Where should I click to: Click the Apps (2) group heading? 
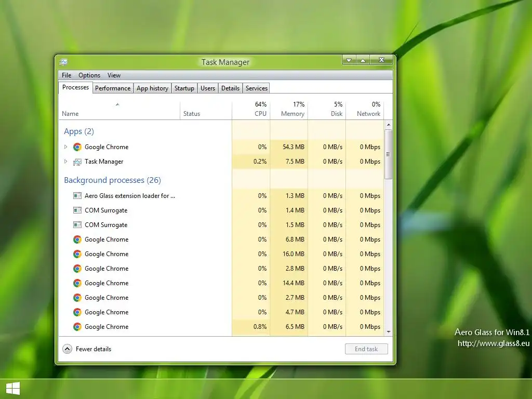click(x=79, y=131)
